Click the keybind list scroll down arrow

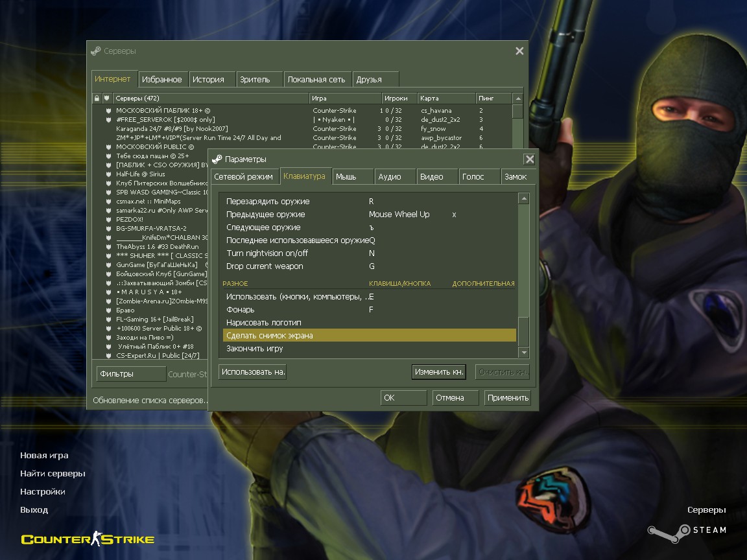[x=523, y=353]
